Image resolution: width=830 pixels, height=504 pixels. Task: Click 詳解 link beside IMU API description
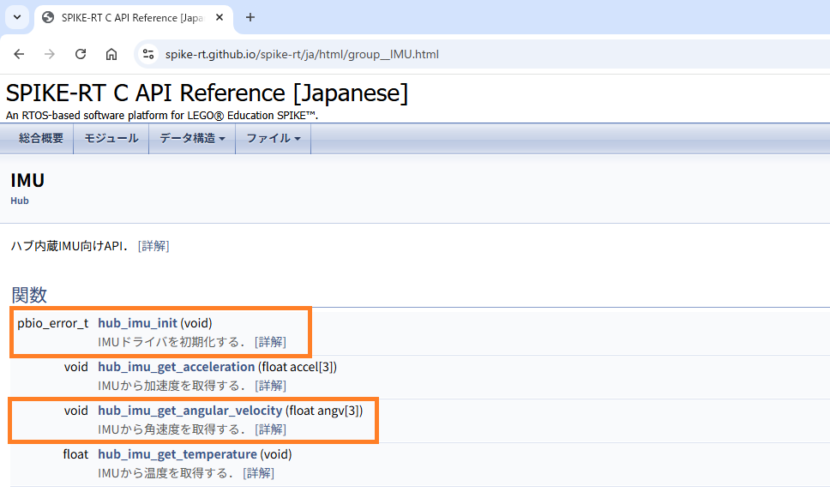(x=153, y=246)
